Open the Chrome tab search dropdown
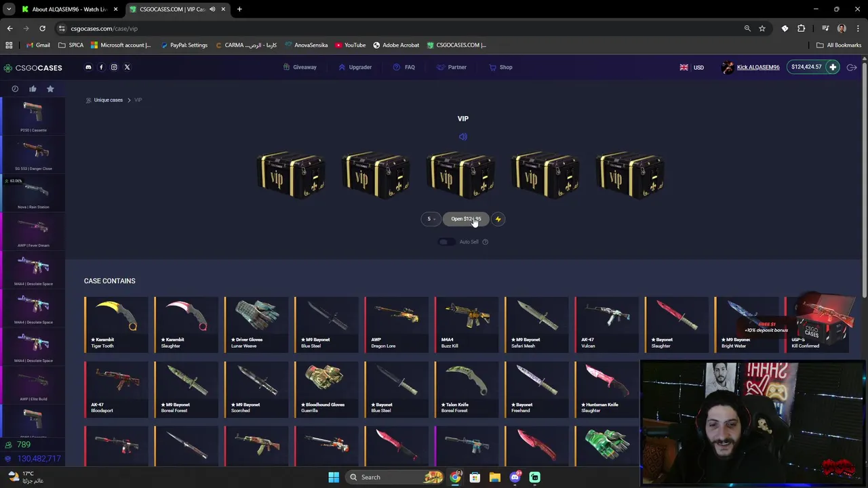Image resolution: width=868 pixels, height=488 pixels. point(9,9)
